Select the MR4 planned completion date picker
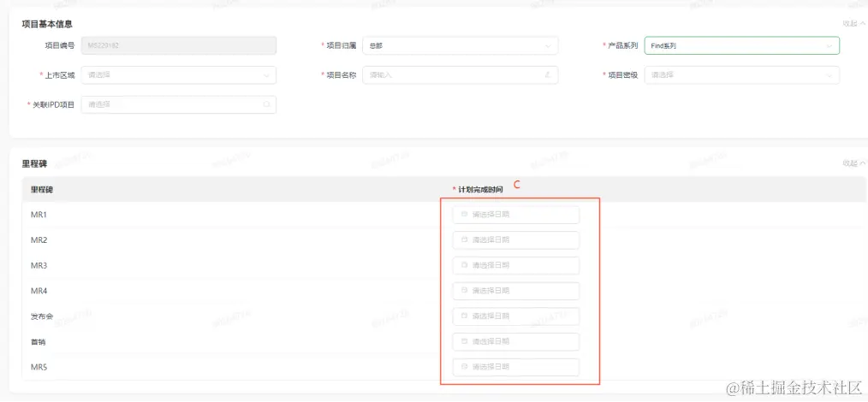 click(x=516, y=291)
